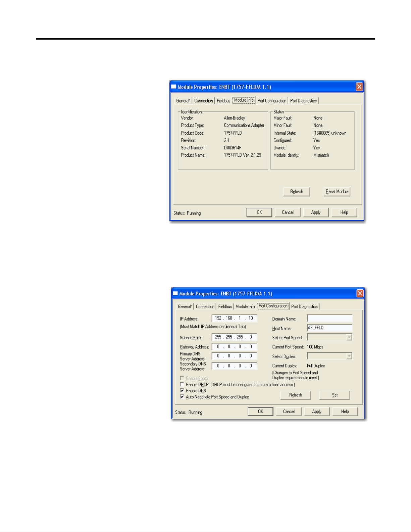The width and height of the screenshot is (411, 532).
Task: Close the lower Module Properties dialog
Action: (360, 293)
